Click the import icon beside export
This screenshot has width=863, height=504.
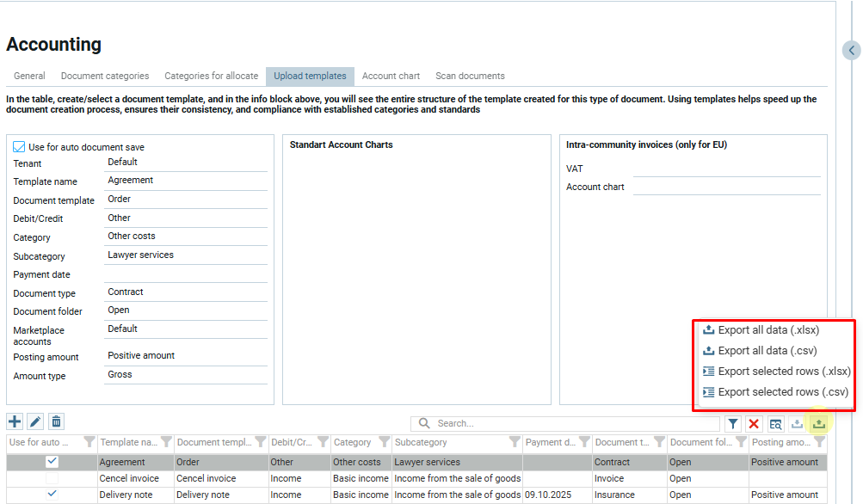pyautogui.click(x=797, y=423)
